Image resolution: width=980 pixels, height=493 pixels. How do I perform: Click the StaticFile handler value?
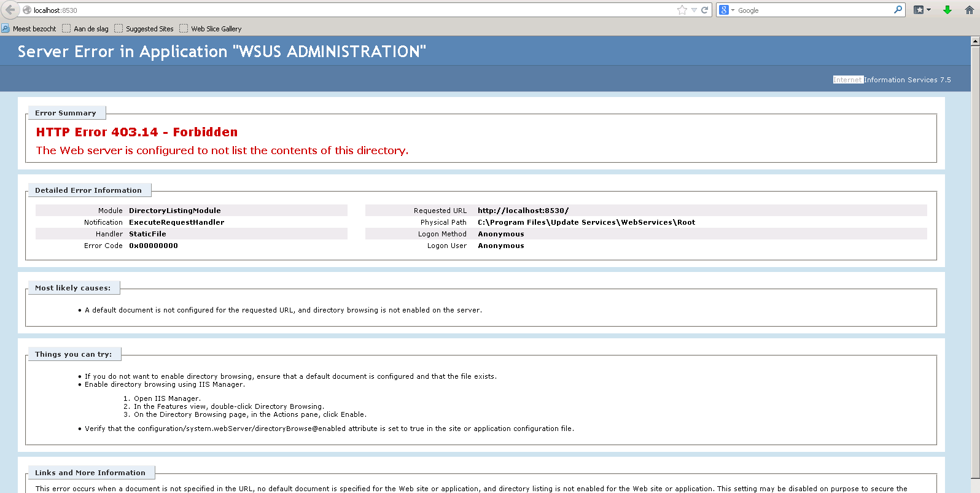tap(147, 234)
